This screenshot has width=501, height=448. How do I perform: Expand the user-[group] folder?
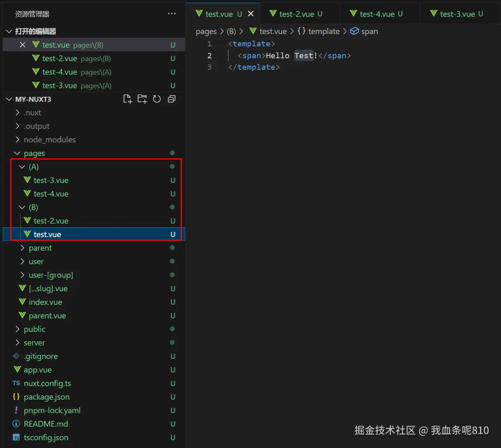22,275
